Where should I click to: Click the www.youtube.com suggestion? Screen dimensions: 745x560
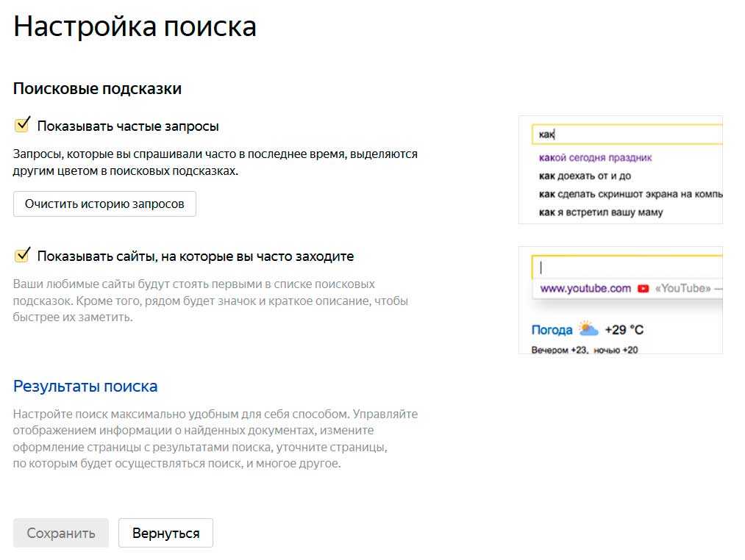pyautogui.click(x=585, y=288)
